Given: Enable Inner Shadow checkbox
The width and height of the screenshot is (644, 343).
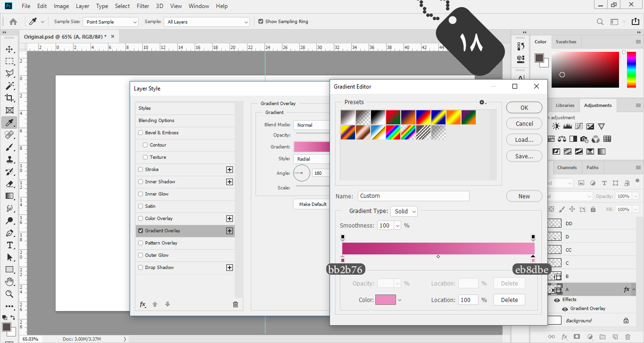Looking at the screenshot, I should pyautogui.click(x=140, y=182).
